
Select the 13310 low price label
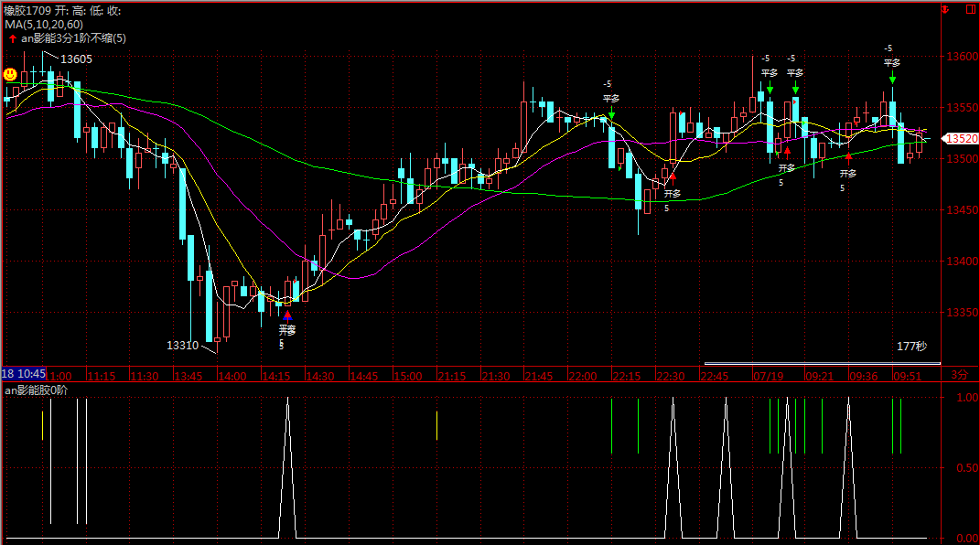pyautogui.click(x=182, y=346)
